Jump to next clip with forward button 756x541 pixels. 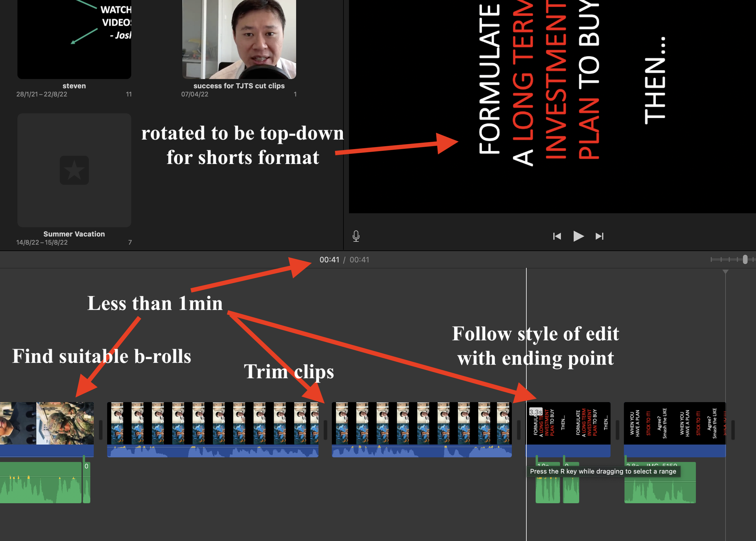599,236
